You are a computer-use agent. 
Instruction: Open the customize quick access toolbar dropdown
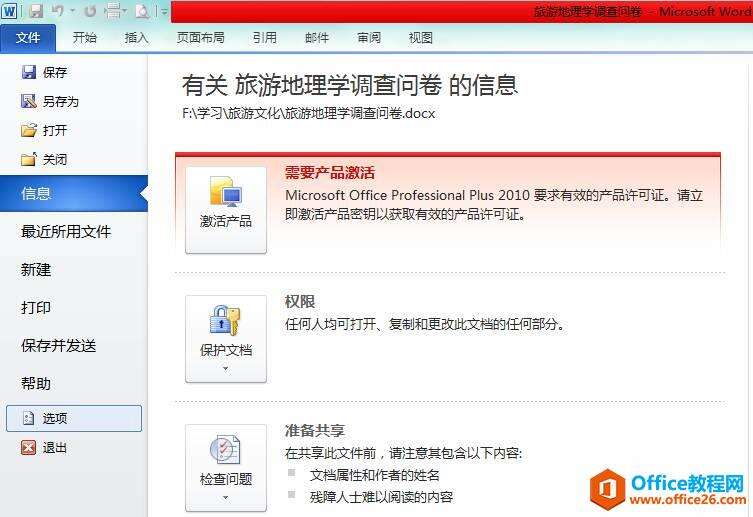[164, 11]
